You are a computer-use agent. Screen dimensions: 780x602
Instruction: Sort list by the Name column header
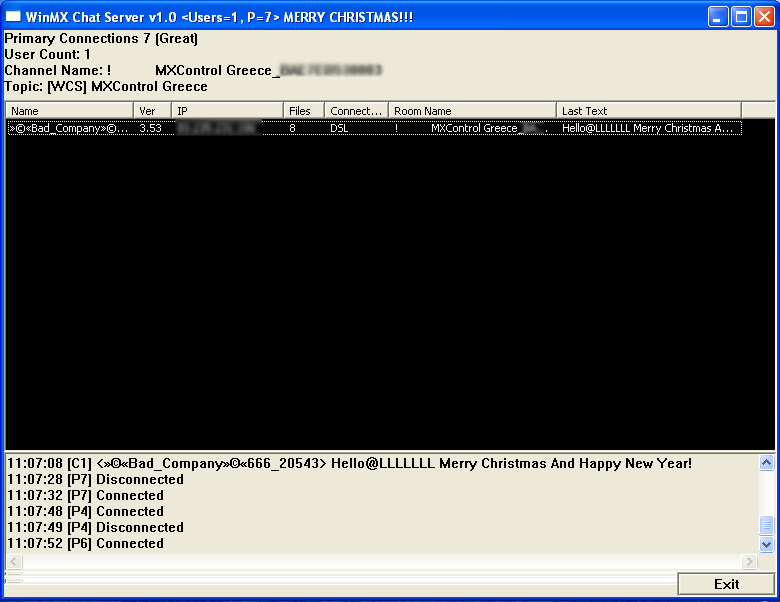coord(70,110)
